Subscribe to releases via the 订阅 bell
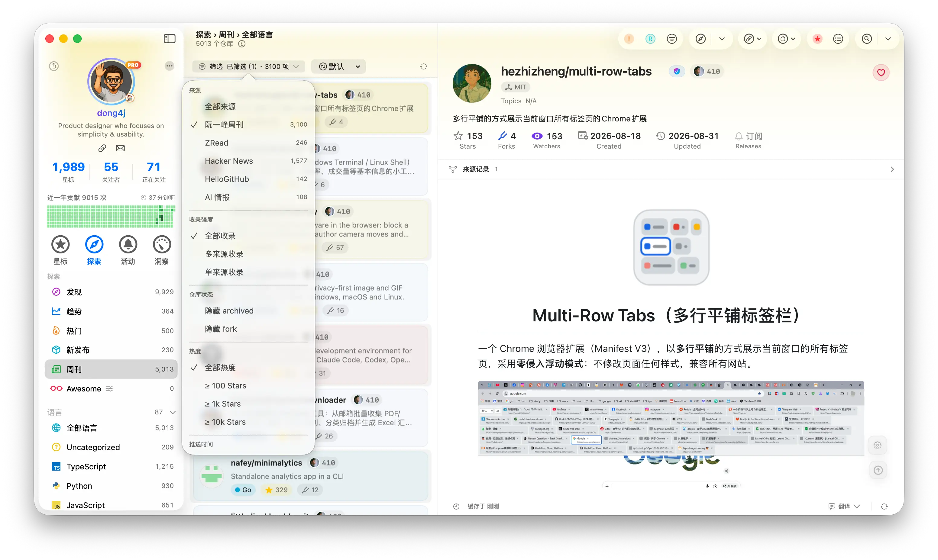938x560 pixels. pyautogui.click(x=748, y=140)
